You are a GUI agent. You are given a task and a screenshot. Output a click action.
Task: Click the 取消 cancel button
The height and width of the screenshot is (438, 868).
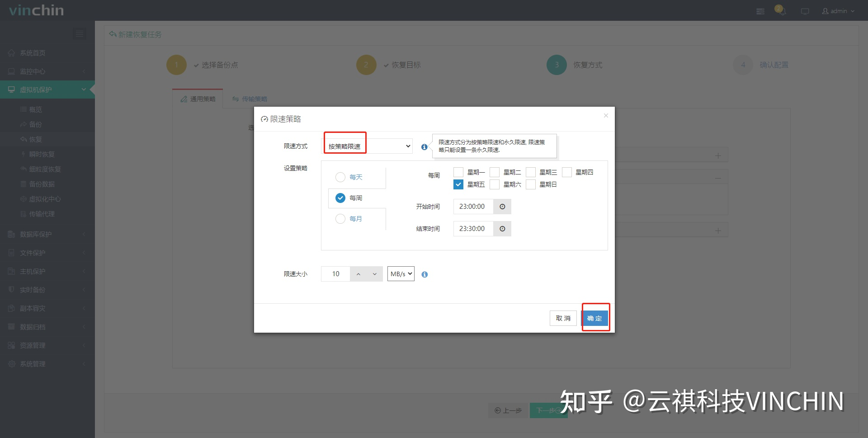563,318
